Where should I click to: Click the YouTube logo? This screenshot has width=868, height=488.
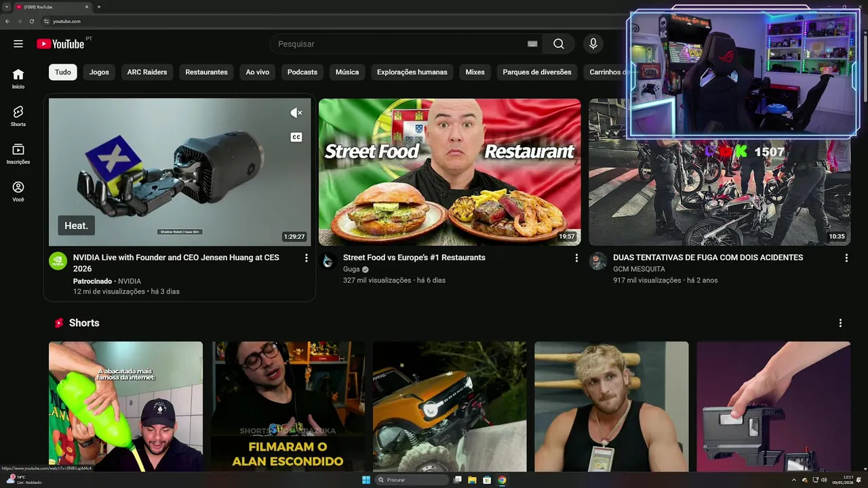[60, 44]
